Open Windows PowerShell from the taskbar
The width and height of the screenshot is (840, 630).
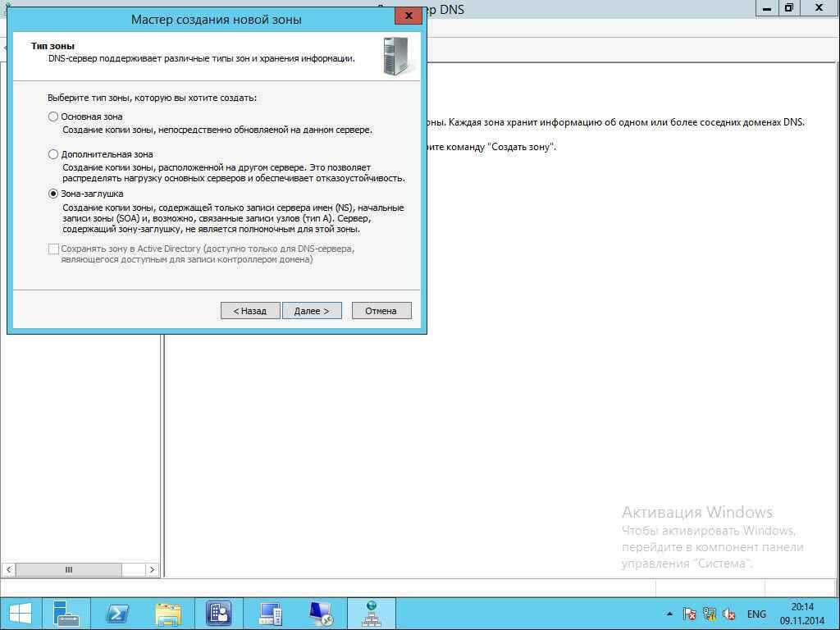pos(117,613)
